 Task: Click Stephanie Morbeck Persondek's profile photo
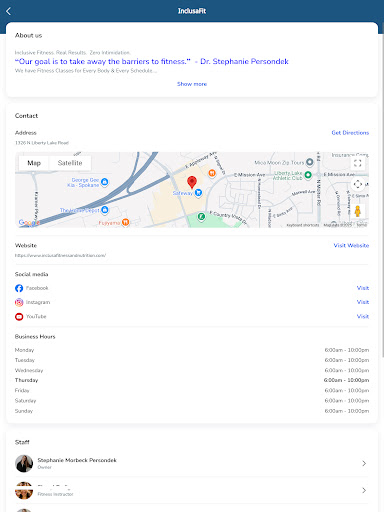(24, 463)
